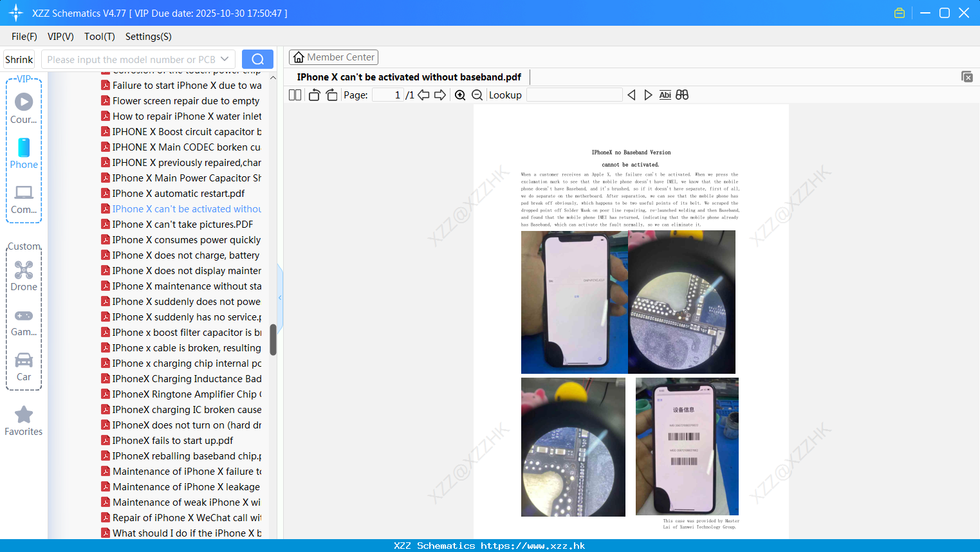Click the model number or PCB input field

coord(131,59)
